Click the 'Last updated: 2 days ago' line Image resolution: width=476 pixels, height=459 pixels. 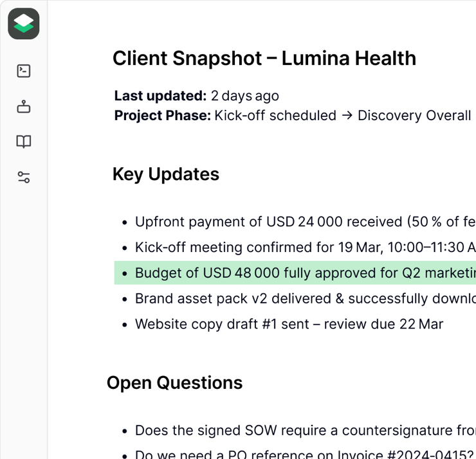pyautogui.click(x=196, y=96)
